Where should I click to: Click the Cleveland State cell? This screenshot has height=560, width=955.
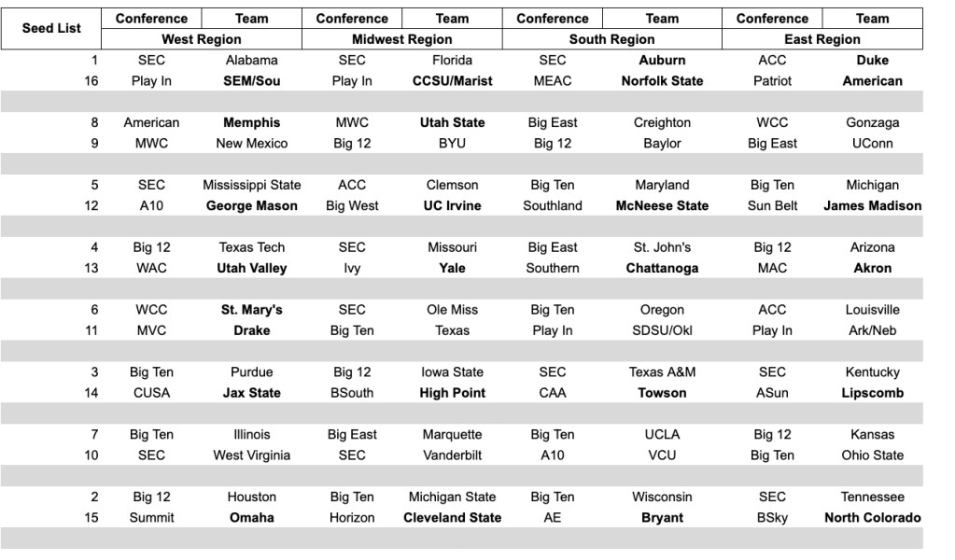452,518
